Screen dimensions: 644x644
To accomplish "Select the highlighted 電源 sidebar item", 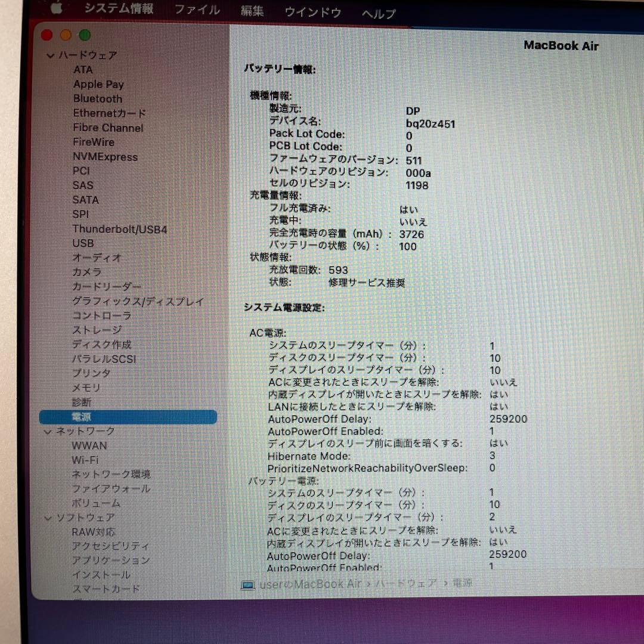I will [x=128, y=417].
